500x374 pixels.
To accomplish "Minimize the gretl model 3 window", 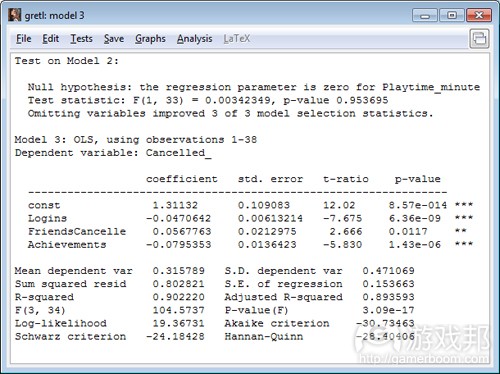I will pos(425,15).
